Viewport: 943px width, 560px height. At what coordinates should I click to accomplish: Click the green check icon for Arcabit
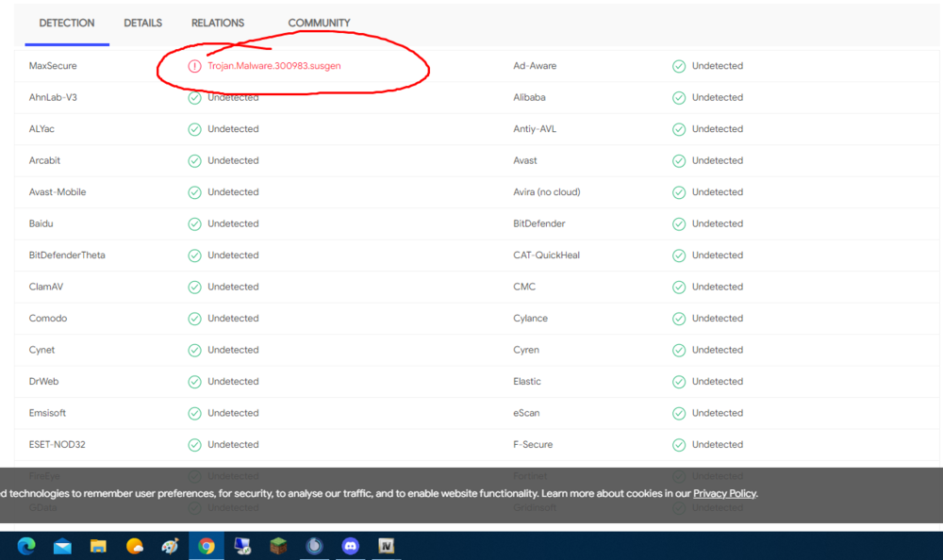[x=194, y=160]
